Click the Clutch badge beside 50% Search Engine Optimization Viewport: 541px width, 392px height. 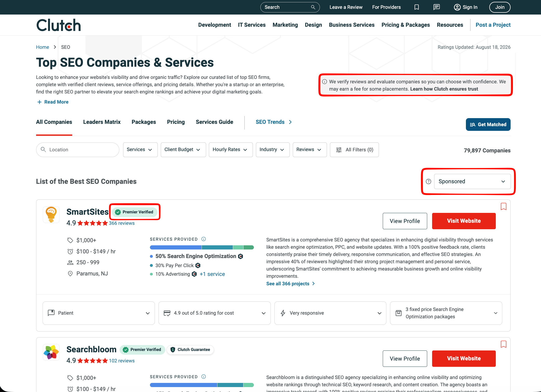(x=241, y=256)
